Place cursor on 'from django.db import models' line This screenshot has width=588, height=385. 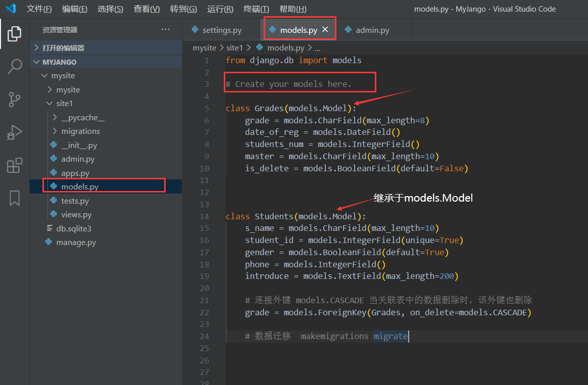tap(293, 61)
